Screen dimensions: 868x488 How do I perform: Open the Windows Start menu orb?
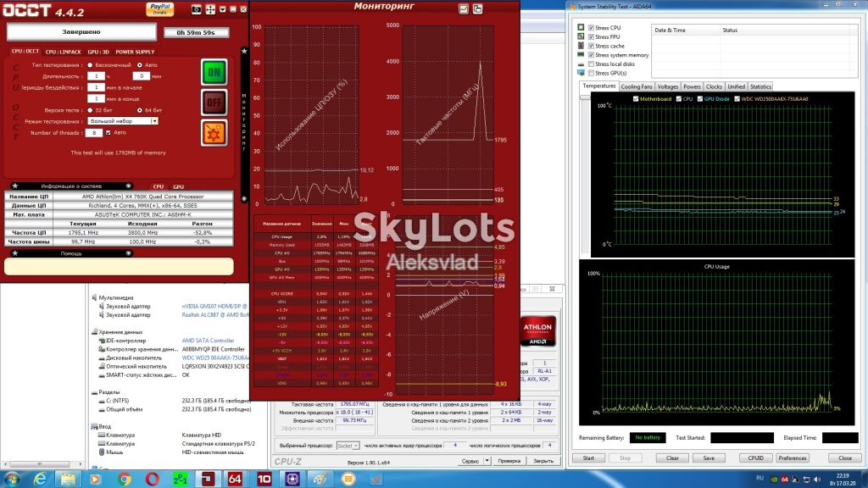(12, 479)
